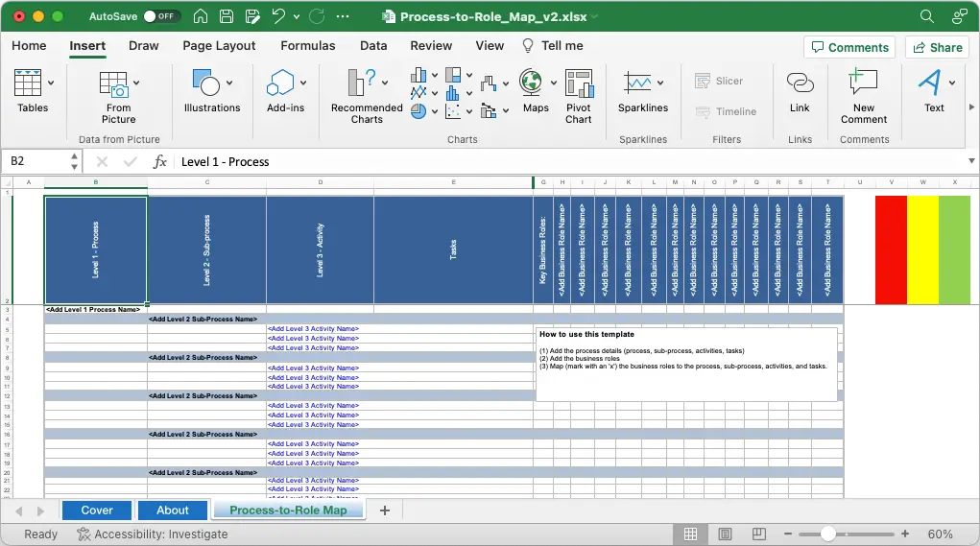Switch to Page Layout view

(725, 534)
